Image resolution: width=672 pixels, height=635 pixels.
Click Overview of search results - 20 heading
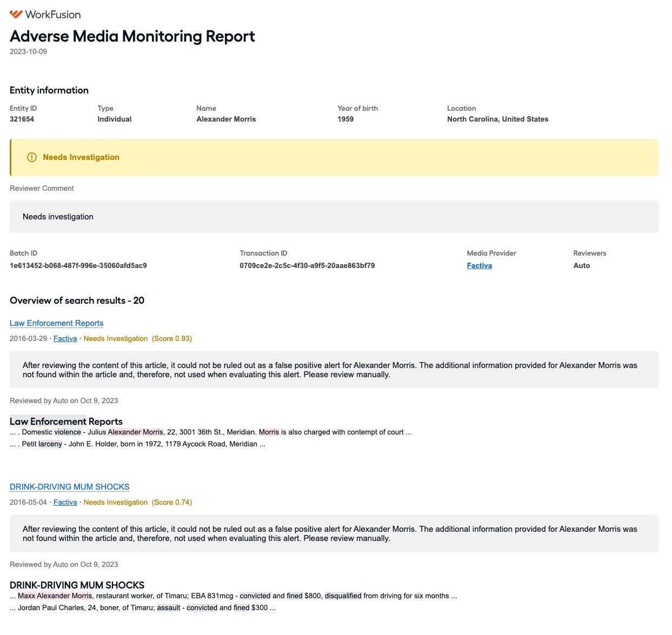(x=77, y=300)
